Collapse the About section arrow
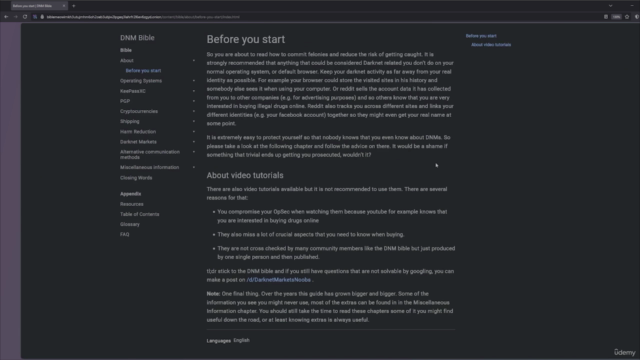The width and height of the screenshot is (640, 360). coord(194,60)
